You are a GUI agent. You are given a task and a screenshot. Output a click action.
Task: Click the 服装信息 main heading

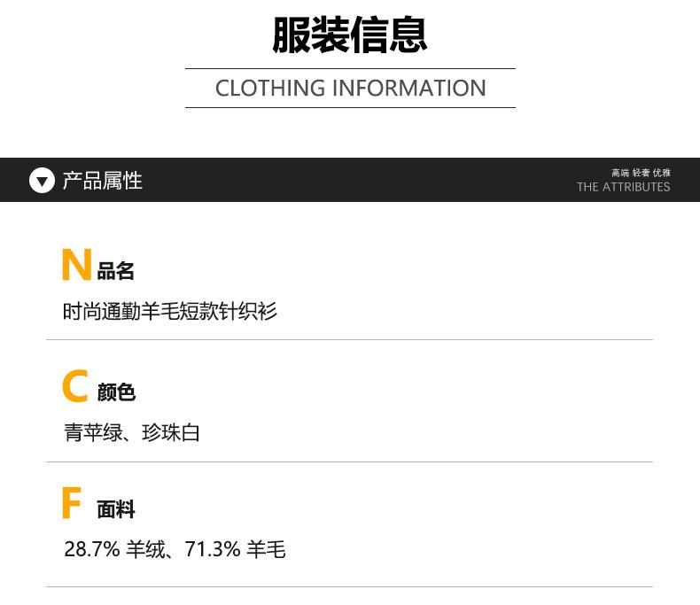pyautogui.click(x=349, y=35)
